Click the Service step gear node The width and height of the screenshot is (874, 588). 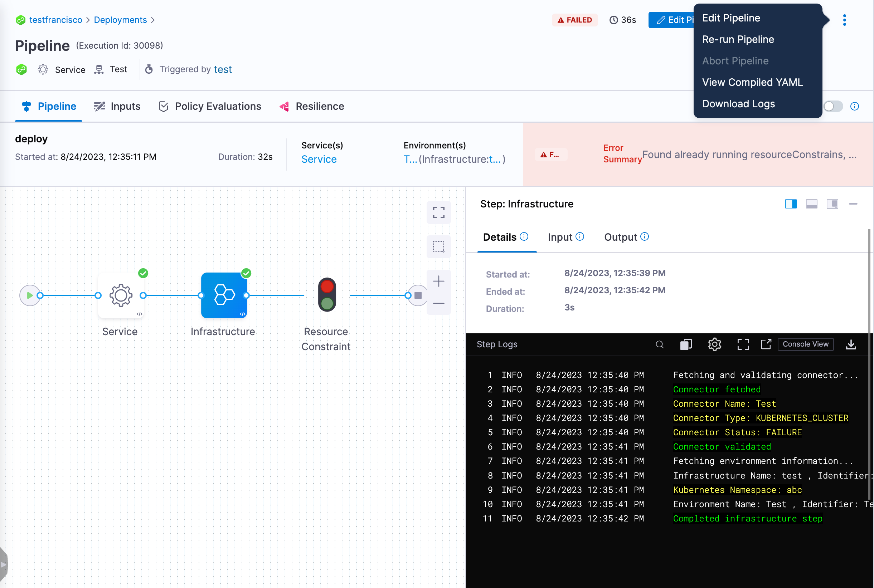coord(121,295)
